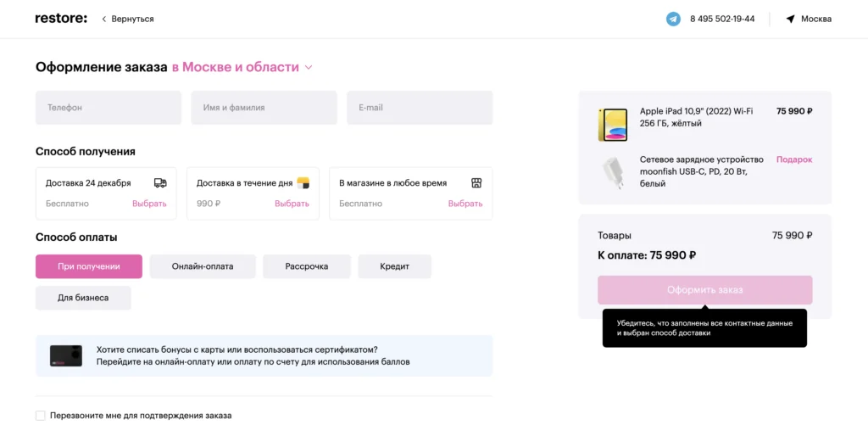Click 'В магазине в любое время' text
Viewport: 868px width, 425px height.
tap(393, 183)
